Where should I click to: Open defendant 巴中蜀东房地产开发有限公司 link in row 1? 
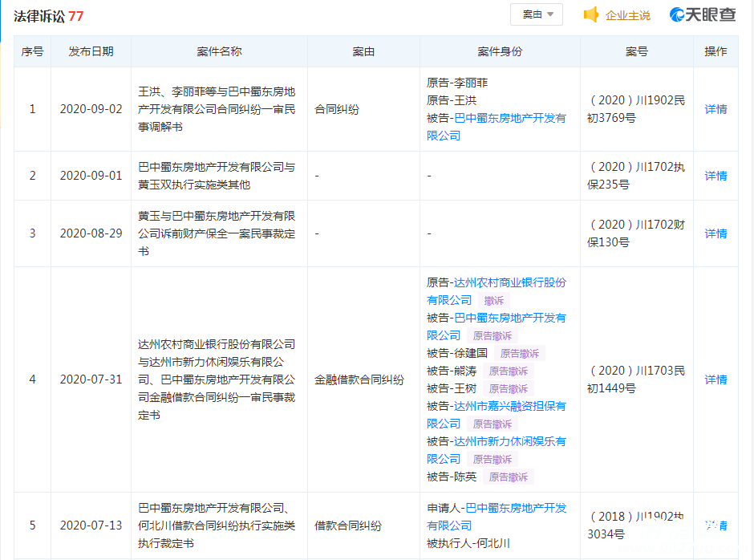pos(497,127)
